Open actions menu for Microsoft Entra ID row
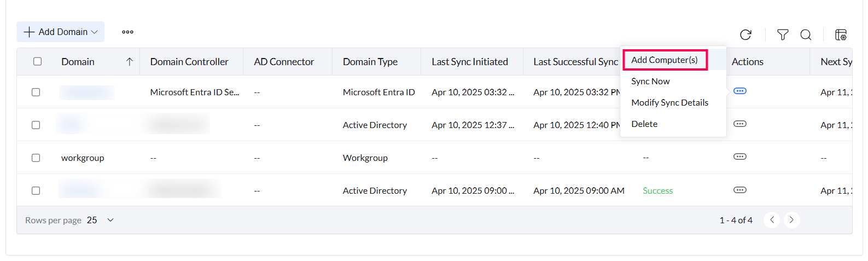The height and width of the screenshot is (261, 868). (739, 91)
